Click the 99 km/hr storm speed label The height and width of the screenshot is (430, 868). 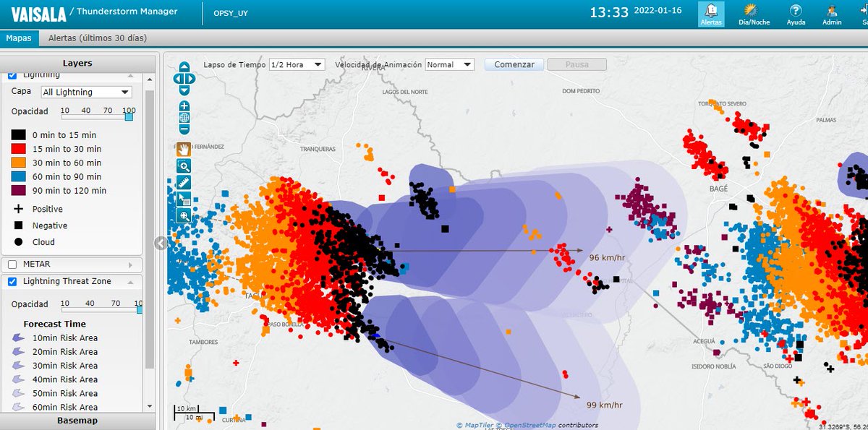point(603,405)
